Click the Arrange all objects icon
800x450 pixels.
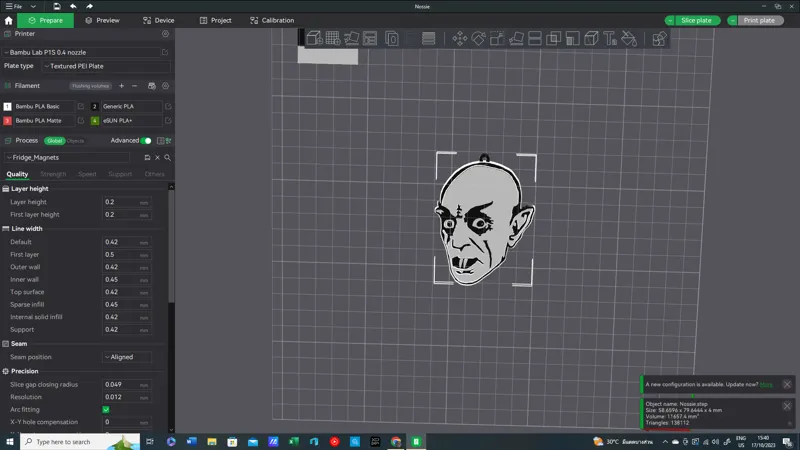(370, 38)
